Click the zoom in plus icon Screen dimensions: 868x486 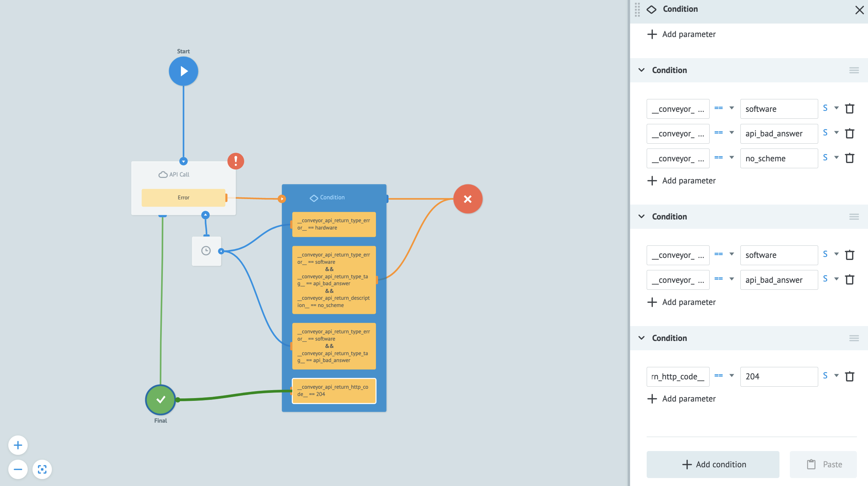pyautogui.click(x=18, y=445)
